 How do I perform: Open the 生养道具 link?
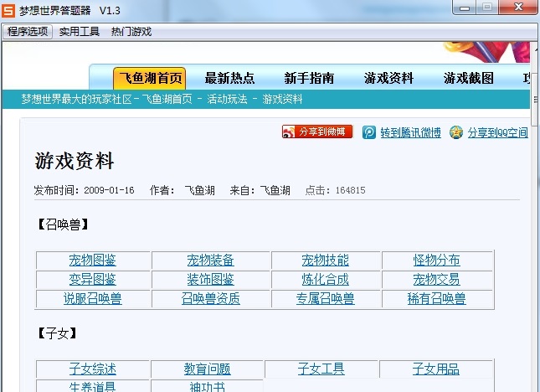[93, 386]
